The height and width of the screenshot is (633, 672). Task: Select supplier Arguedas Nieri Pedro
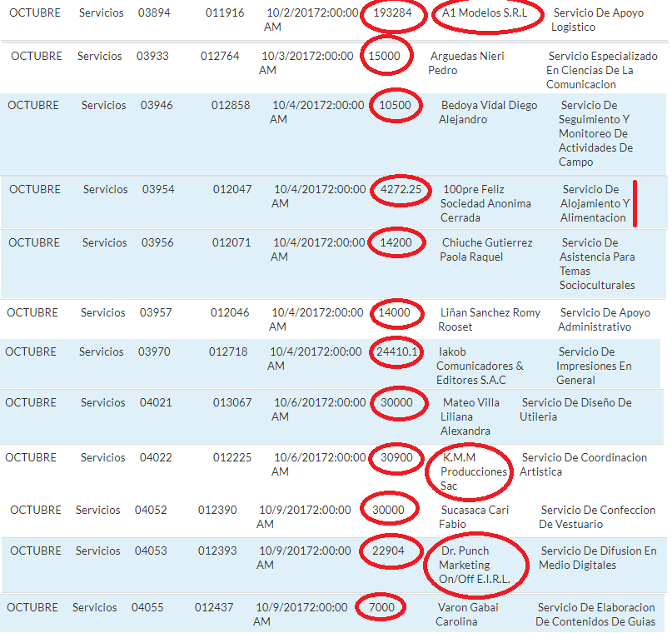(466, 63)
